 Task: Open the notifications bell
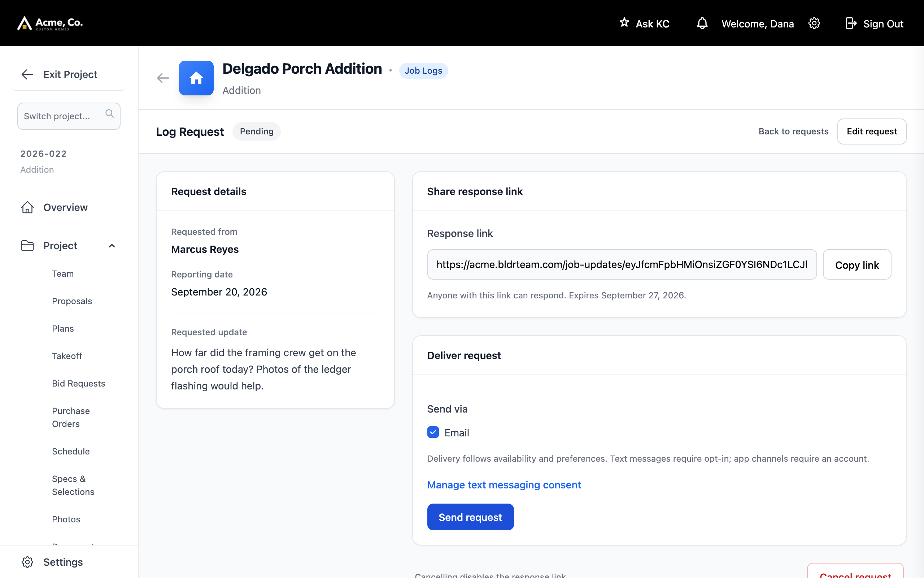pyautogui.click(x=702, y=23)
